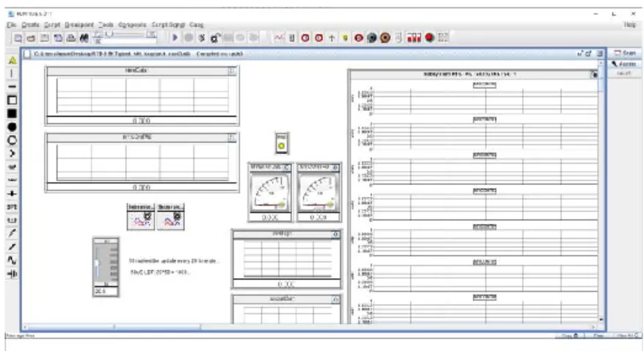Toggle the red record circle in toolbar
644x351 pixels.
coord(430,37)
